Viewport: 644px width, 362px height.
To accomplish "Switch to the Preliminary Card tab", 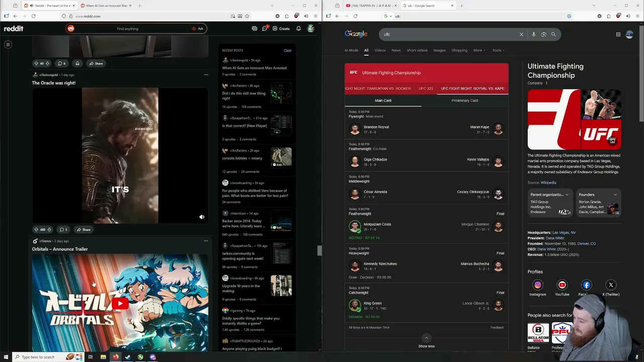I will [465, 101].
